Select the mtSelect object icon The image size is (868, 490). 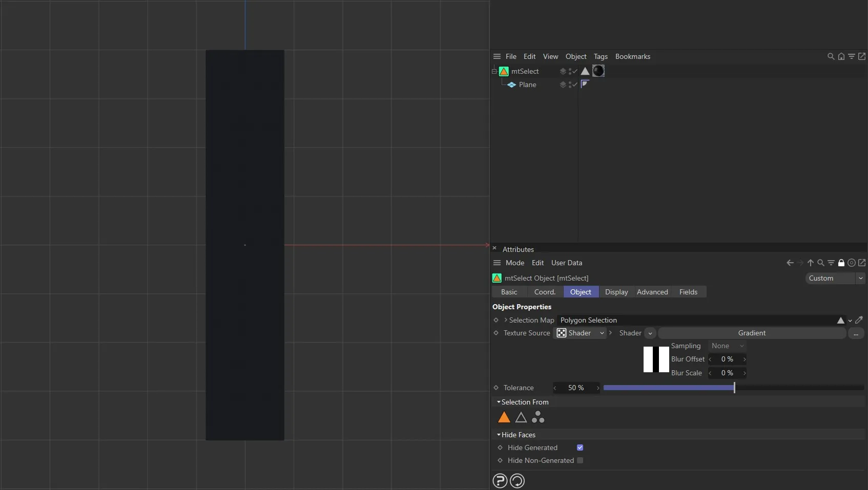point(504,71)
